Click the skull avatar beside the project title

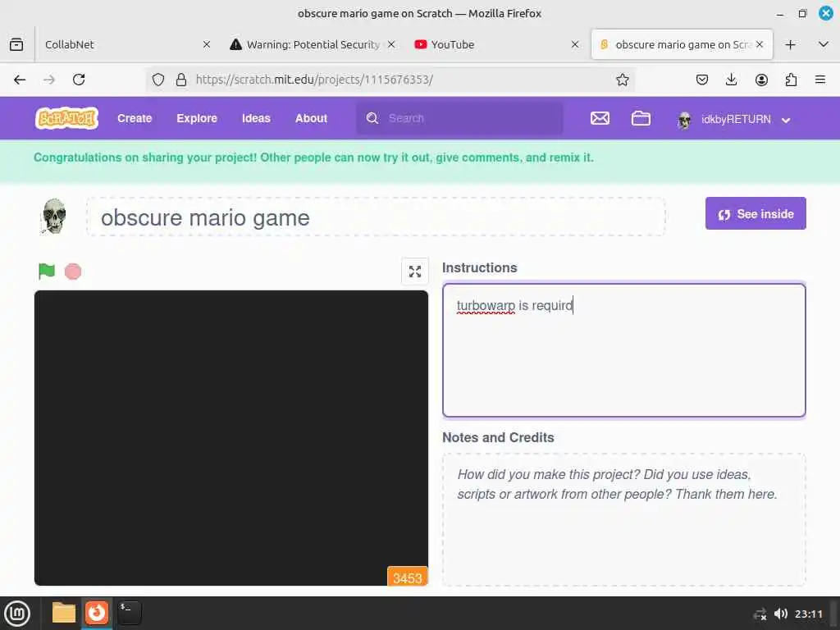pyautogui.click(x=53, y=217)
